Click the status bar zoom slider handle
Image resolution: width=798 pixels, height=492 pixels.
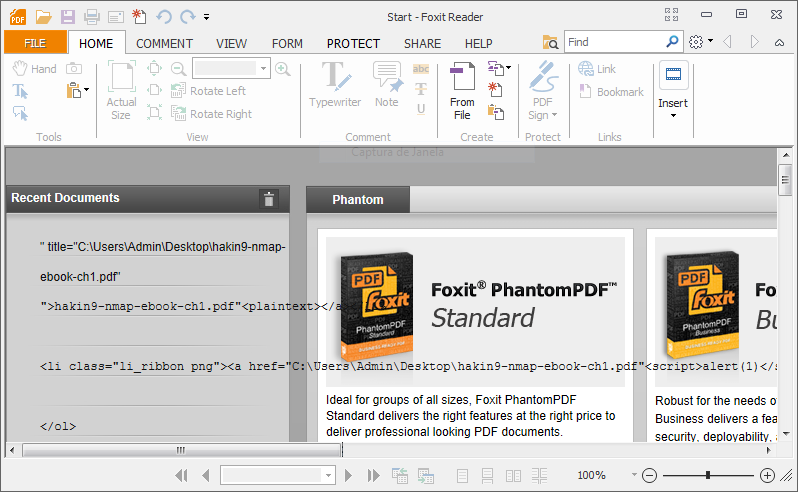[x=708, y=475]
